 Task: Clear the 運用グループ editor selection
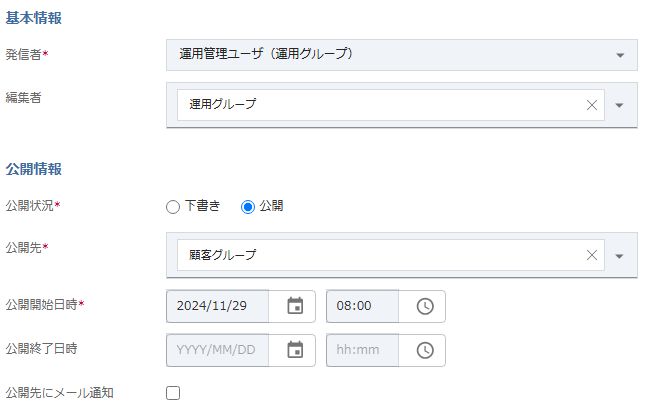[x=591, y=105]
